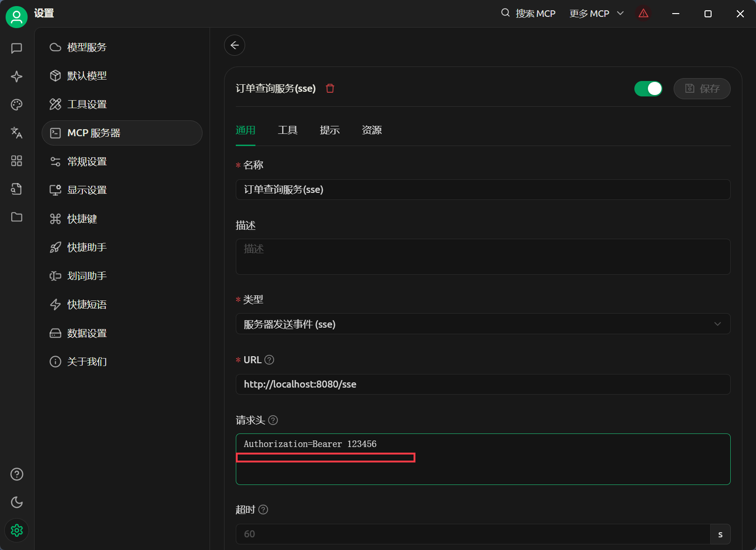Image resolution: width=756 pixels, height=550 pixels.
Task: Switch to the 资源 tab
Action: [x=371, y=130]
